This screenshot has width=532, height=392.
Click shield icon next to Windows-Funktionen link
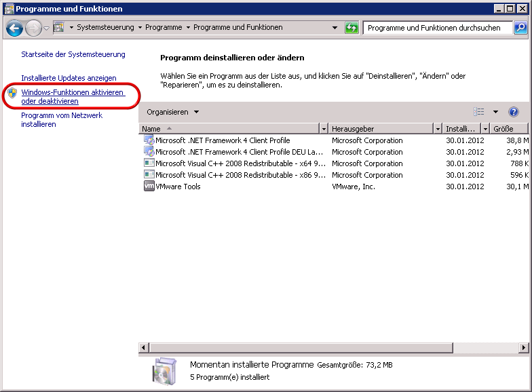coord(12,92)
